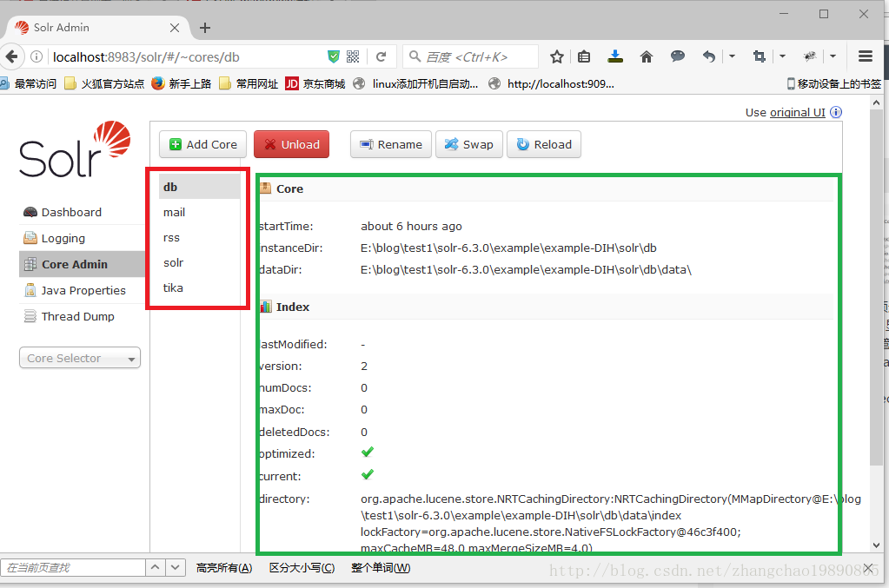
Task: Close the Solr Admin tab
Action: 175,28
